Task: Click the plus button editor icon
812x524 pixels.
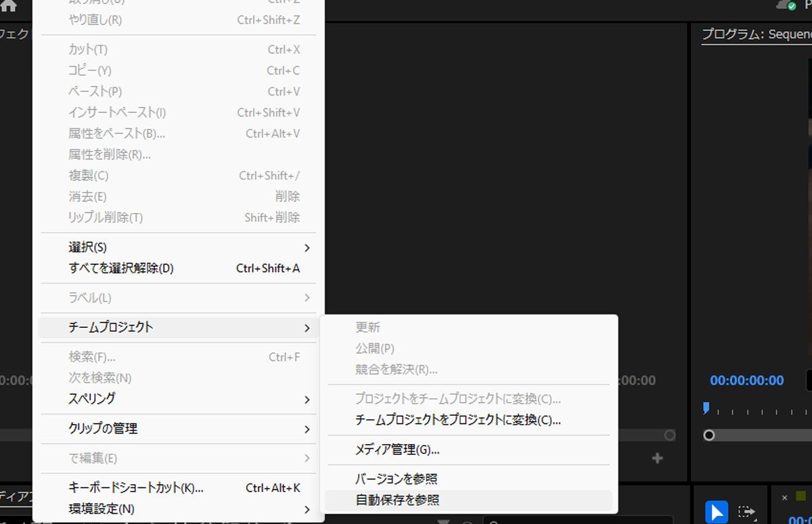Action: (x=657, y=458)
